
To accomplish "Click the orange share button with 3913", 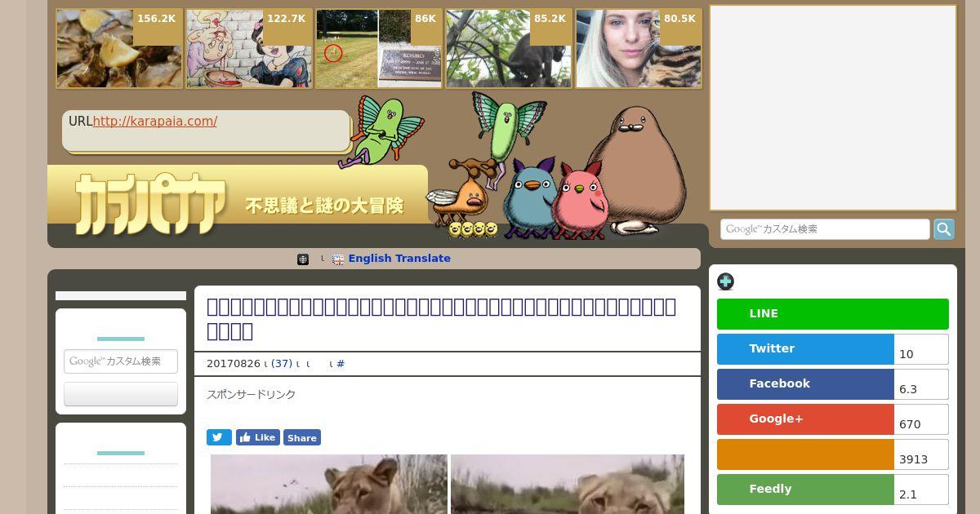I will click(x=805, y=454).
